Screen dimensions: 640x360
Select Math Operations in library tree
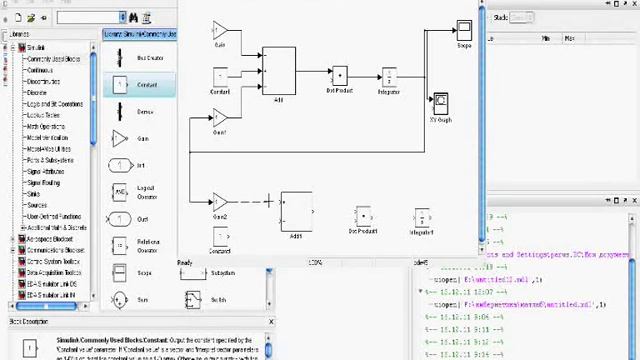coord(46,127)
